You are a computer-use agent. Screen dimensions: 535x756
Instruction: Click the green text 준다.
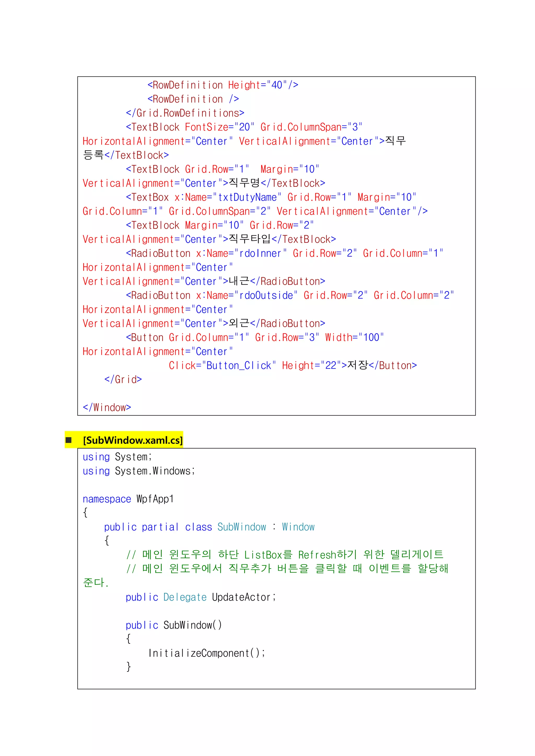tap(96, 583)
